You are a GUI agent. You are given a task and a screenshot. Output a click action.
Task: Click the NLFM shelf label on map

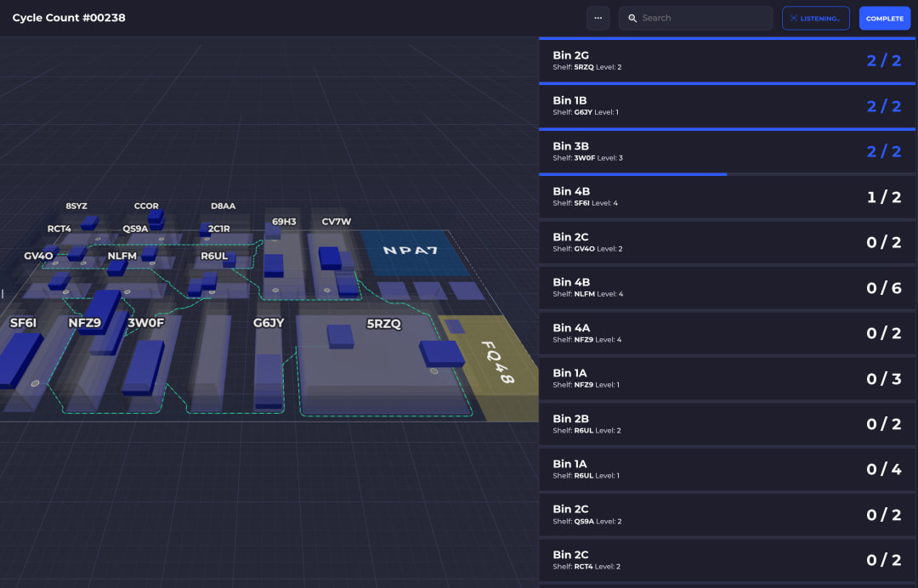pyautogui.click(x=122, y=256)
